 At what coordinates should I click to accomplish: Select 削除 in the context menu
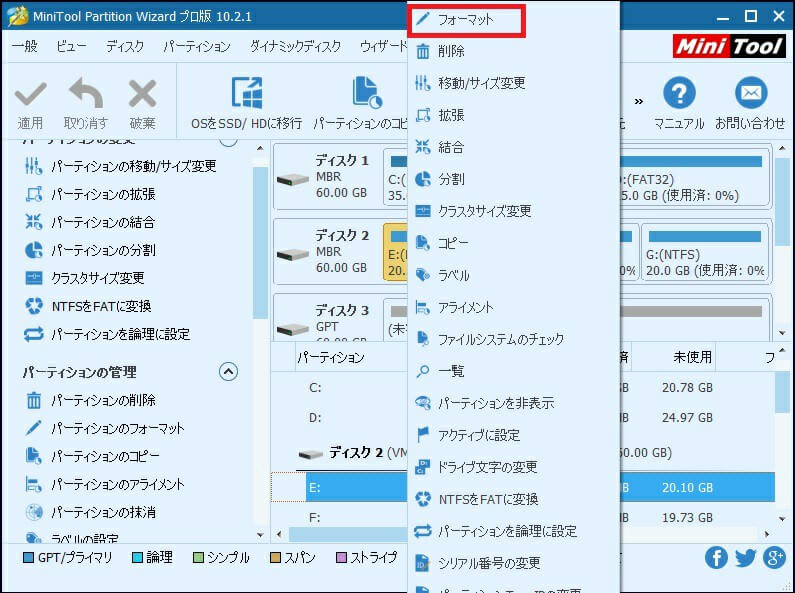(451, 51)
